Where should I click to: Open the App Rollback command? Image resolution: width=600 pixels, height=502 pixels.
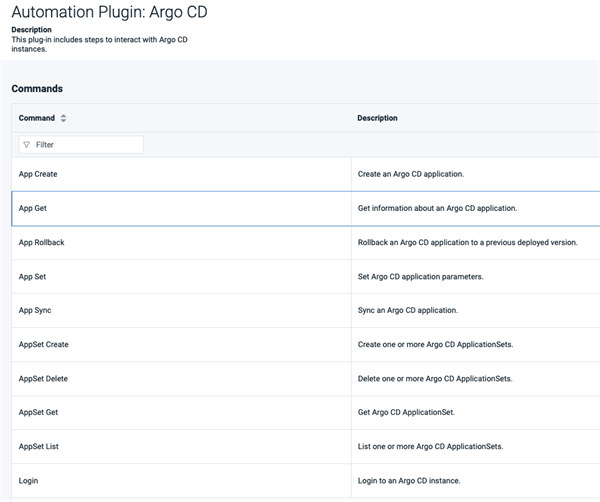tap(41, 243)
